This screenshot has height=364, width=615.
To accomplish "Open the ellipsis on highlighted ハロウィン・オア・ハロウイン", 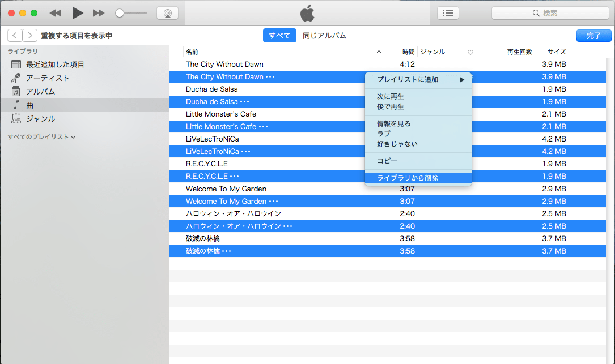I will 288,226.
